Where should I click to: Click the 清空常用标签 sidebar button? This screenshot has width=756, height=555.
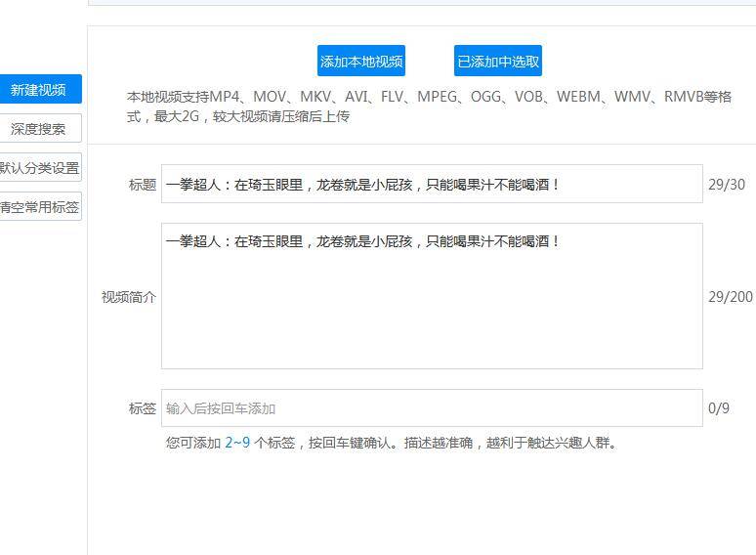(x=40, y=207)
